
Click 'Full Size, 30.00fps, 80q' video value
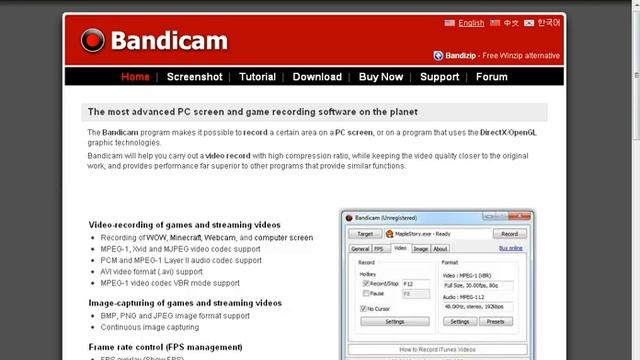[x=478, y=285]
